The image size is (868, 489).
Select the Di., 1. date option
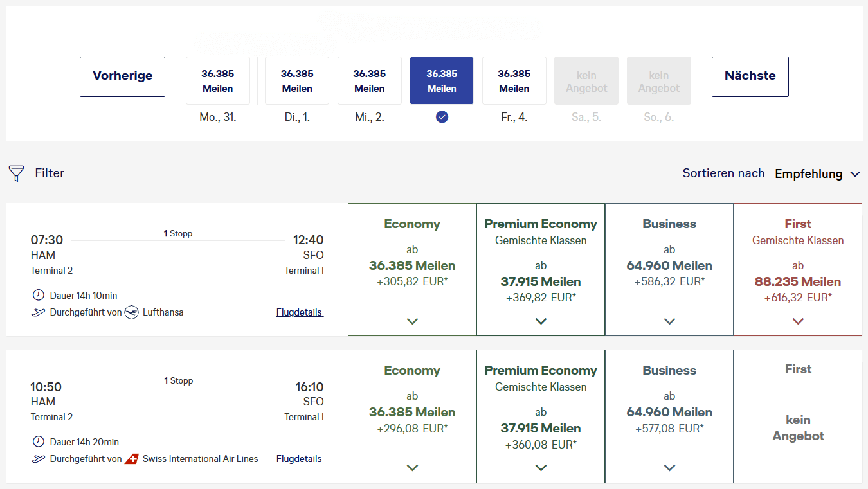pos(296,80)
